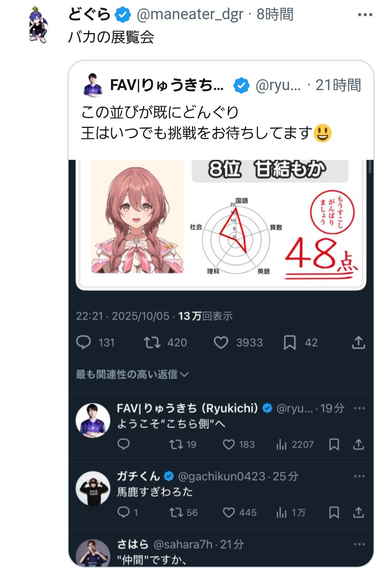Screen dimensions: 392x577
Task: Expand the 最も関連性の高い返信 sort dropdown
Action: point(132,374)
